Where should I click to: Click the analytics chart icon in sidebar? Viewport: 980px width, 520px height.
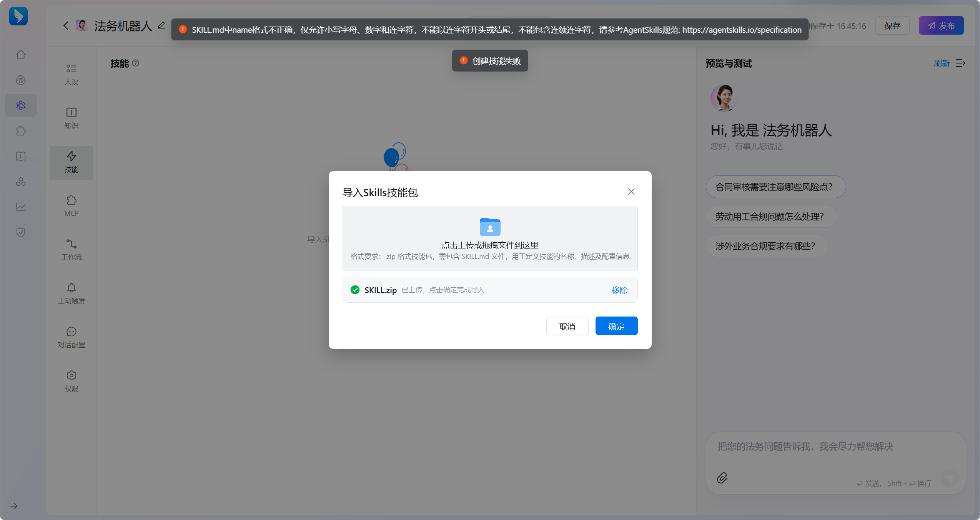pyautogui.click(x=21, y=207)
